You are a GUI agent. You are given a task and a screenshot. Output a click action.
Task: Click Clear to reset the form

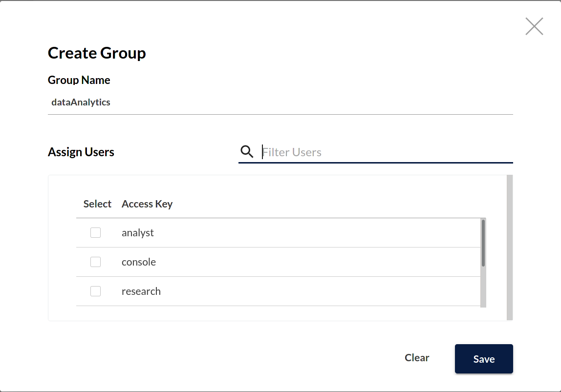(x=416, y=357)
